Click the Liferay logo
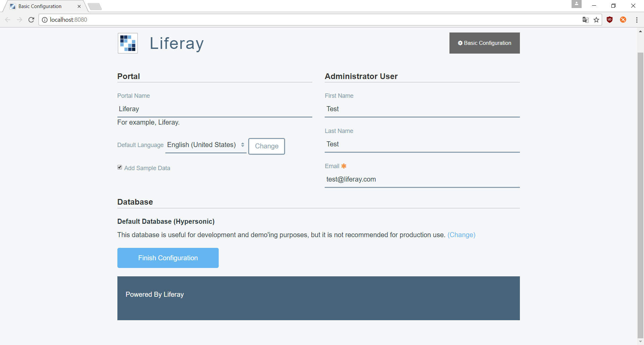 [x=127, y=43]
